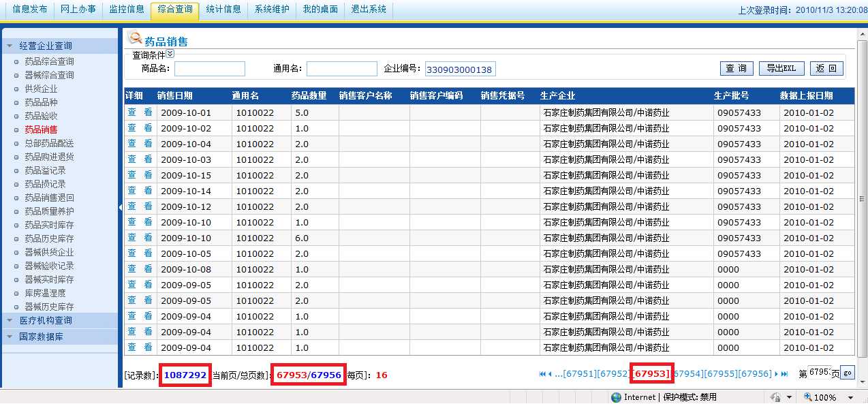This screenshot has width=868, height=404.
Task: Click 查看 for the 2009-10-08 row
Action: tap(140, 268)
